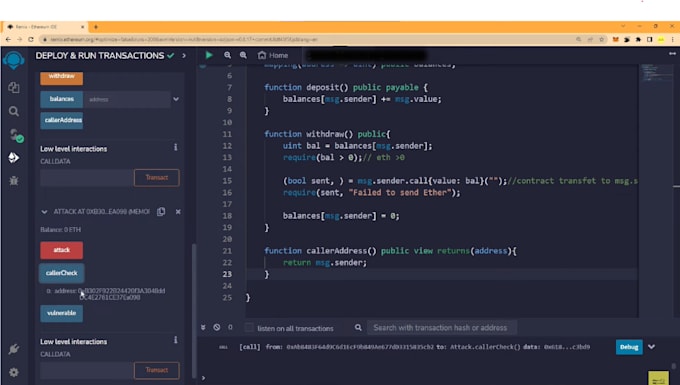Click the Debug button in the terminal
Viewport: 680px width, 385px height.
point(629,347)
